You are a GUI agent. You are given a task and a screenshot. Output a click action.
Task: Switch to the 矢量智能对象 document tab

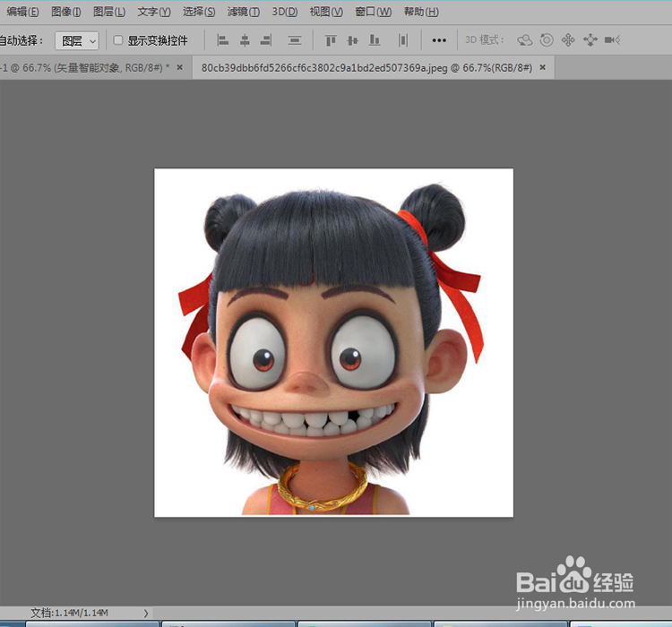(x=85, y=68)
